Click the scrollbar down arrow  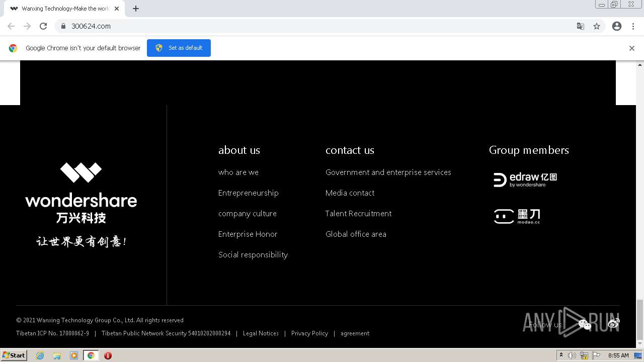(640, 345)
